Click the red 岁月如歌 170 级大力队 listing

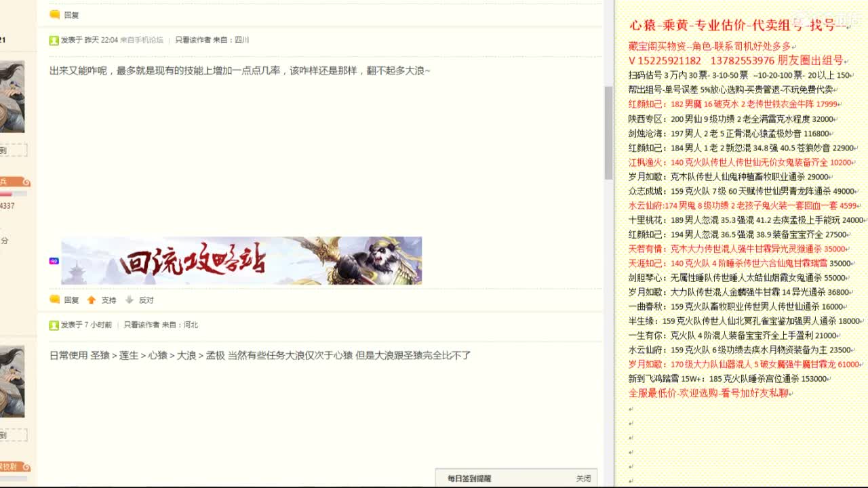click(x=744, y=365)
